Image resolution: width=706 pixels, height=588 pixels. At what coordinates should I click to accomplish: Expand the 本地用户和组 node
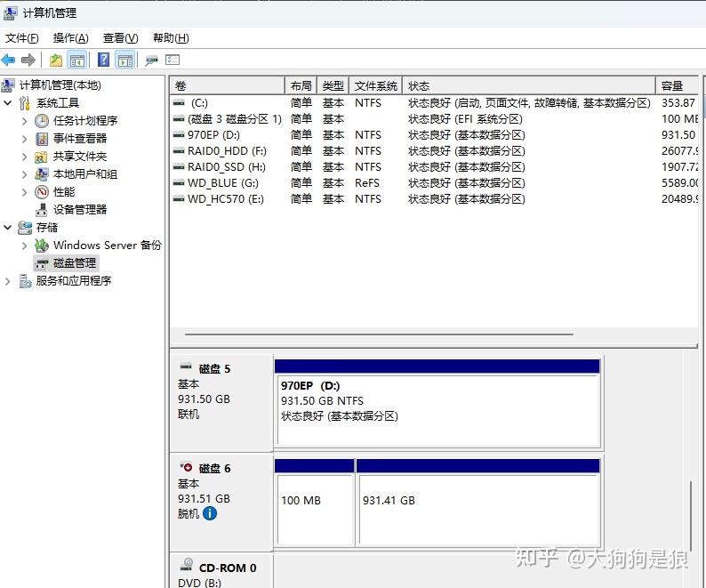[25, 174]
